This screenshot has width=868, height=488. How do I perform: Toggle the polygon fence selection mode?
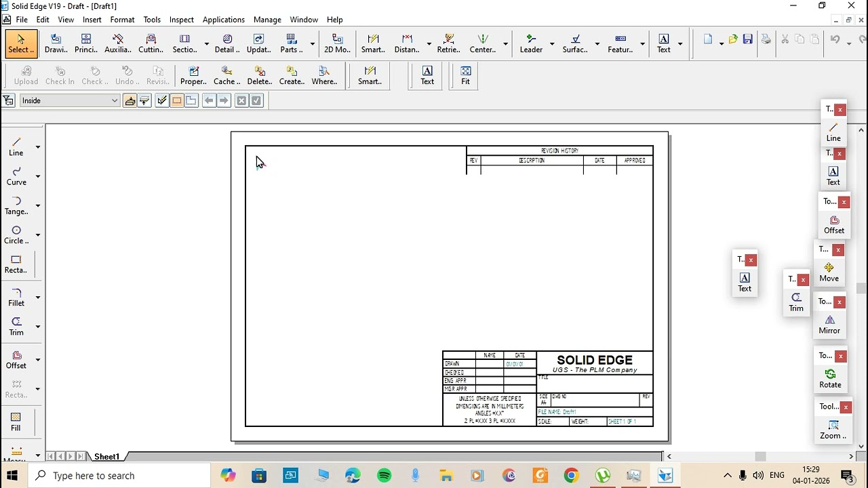(191, 100)
